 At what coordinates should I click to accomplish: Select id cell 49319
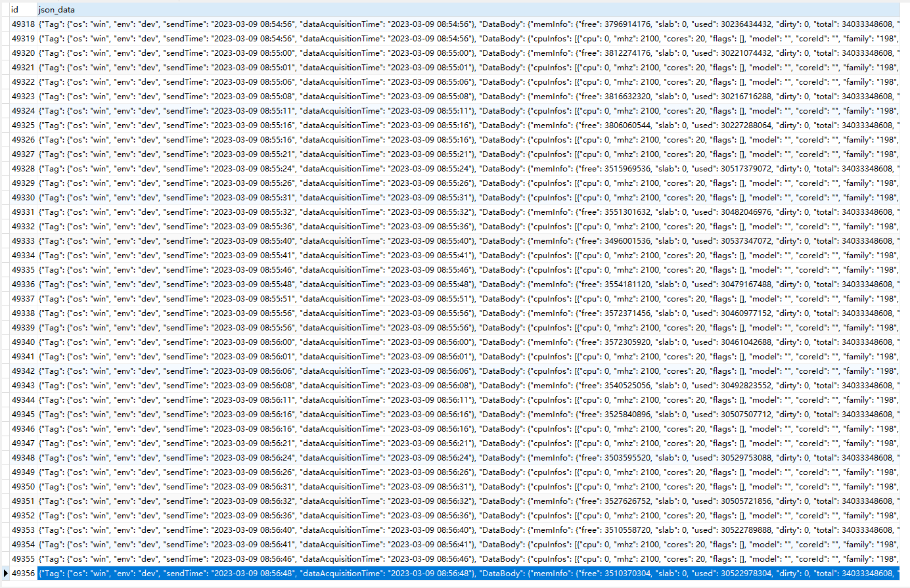tap(23, 39)
